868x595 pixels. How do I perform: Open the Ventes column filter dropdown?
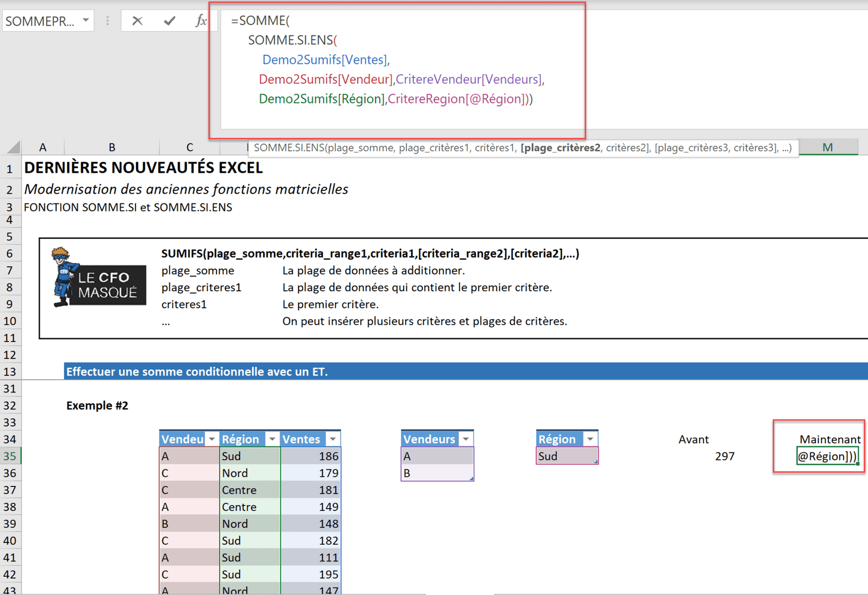[333, 439]
